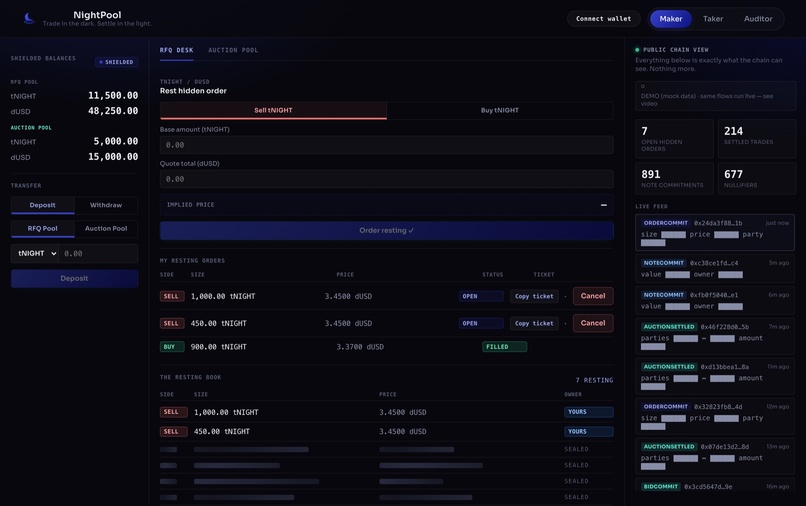The height and width of the screenshot is (506, 806).
Task: Select the Deposit transfer tab
Action: 43,205
